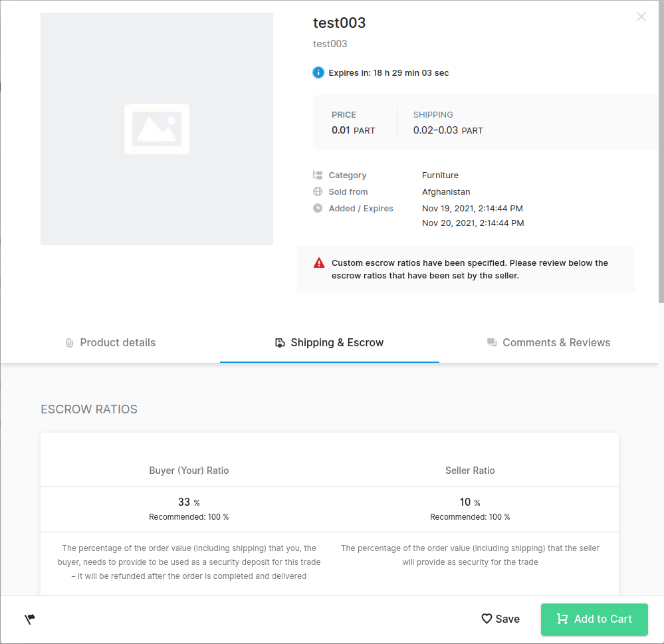664x644 pixels.
Task: Click the Shipping & Escrow tab icon
Action: 280,342
